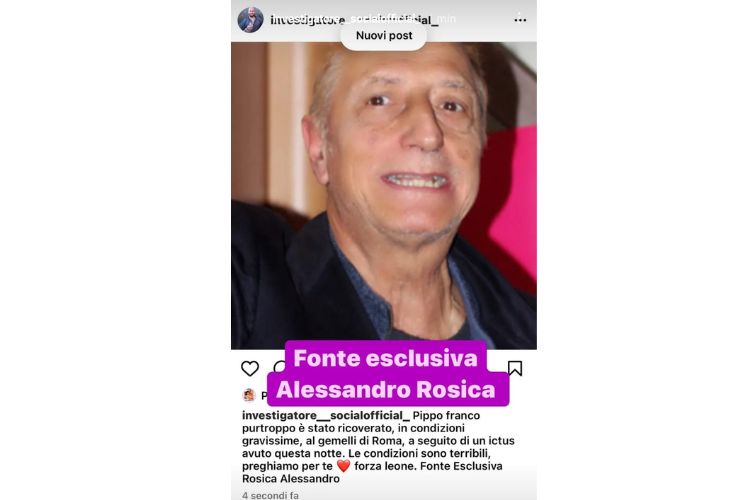This screenshot has height=500, width=740.
Task: Click the "4 secondi fa" timestamp
Action: pos(270,495)
